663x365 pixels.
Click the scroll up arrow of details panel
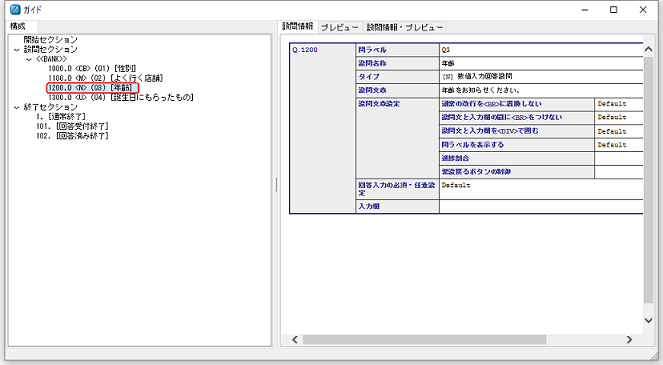tap(649, 49)
